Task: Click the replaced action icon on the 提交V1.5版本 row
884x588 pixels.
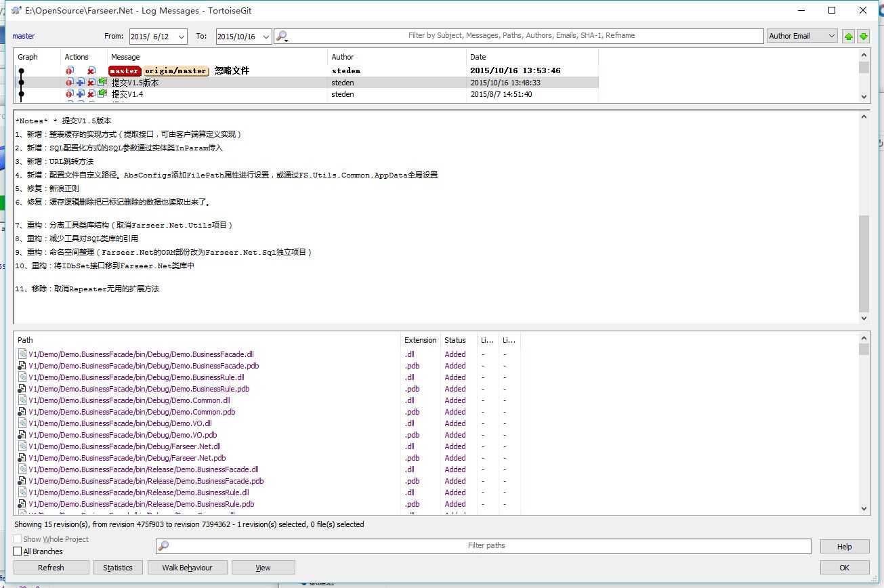Action: click(x=102, y=82)
